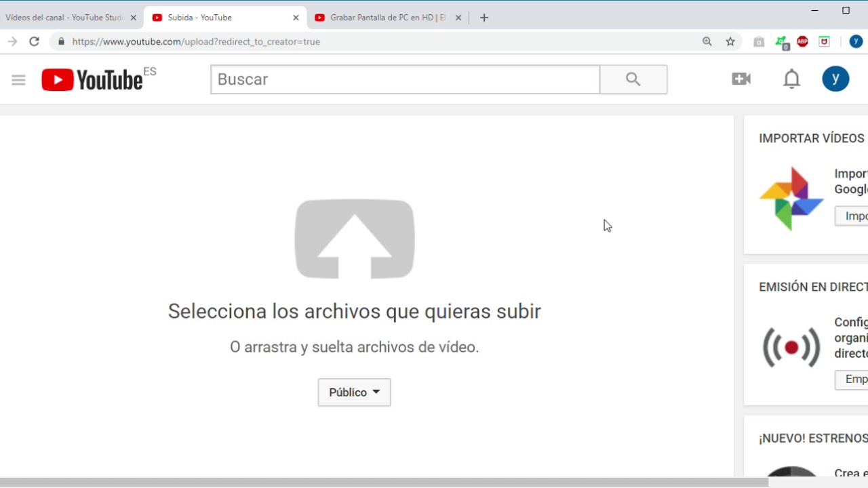Click the Google Photos pinwheel icon

coord(791,199)
